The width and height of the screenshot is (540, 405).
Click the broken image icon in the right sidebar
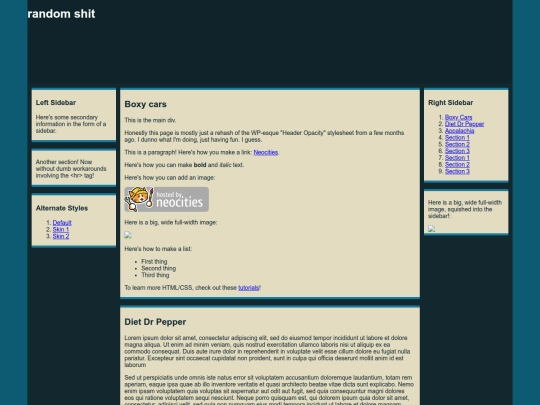point(431,229)
